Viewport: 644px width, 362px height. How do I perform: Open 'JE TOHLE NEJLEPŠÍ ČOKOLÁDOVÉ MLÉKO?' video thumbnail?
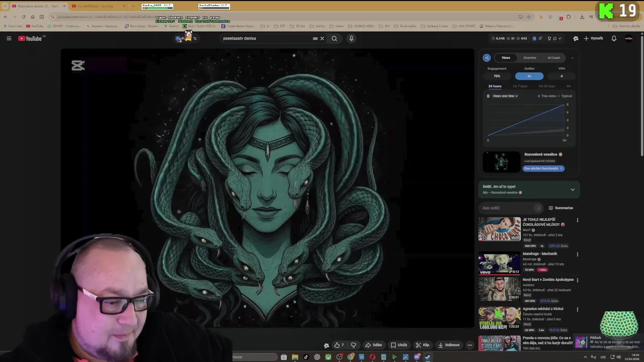[x=499, y=229]
